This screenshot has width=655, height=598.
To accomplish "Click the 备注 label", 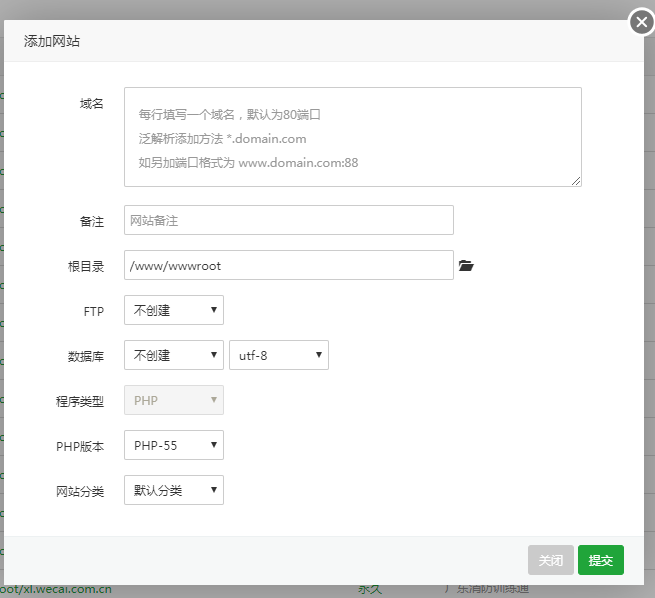I will [91, 221].
